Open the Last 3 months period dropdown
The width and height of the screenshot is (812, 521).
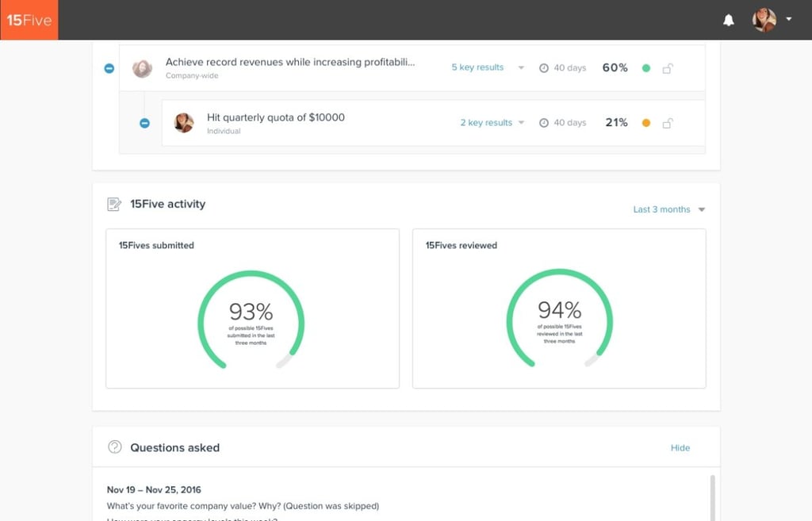pos(668,209)
